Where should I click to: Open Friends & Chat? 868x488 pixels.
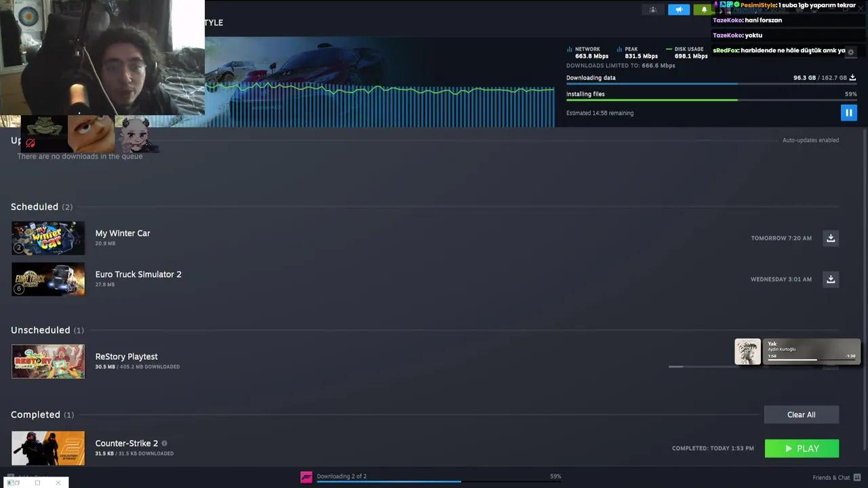coord(836,477)
